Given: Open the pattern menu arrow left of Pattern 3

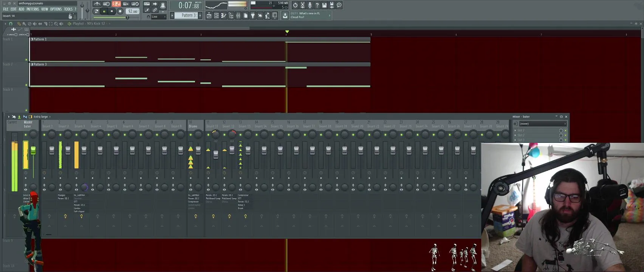Looking at the screenshot, I should (x=172, y=15).
